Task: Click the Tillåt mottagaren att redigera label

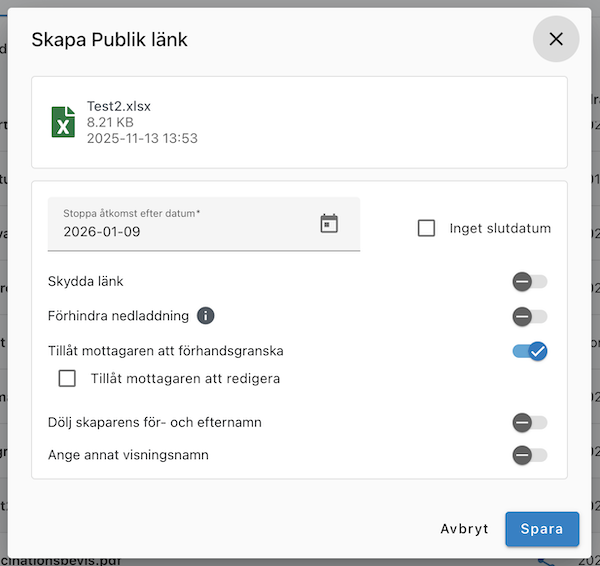Action: [185, 378]
